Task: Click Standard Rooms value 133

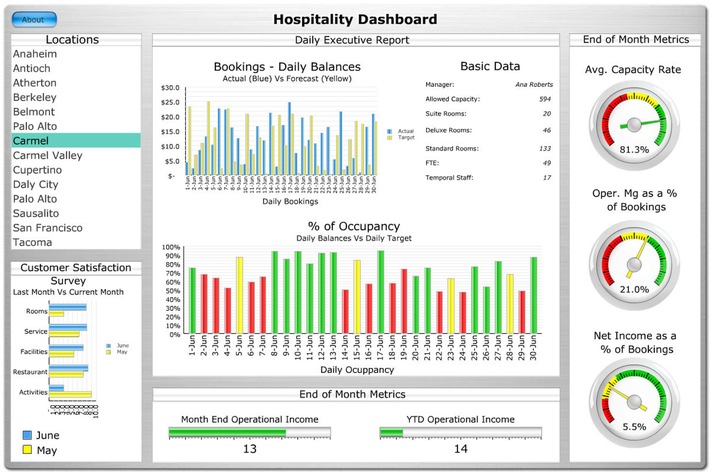Action: [x=545, y=148]
